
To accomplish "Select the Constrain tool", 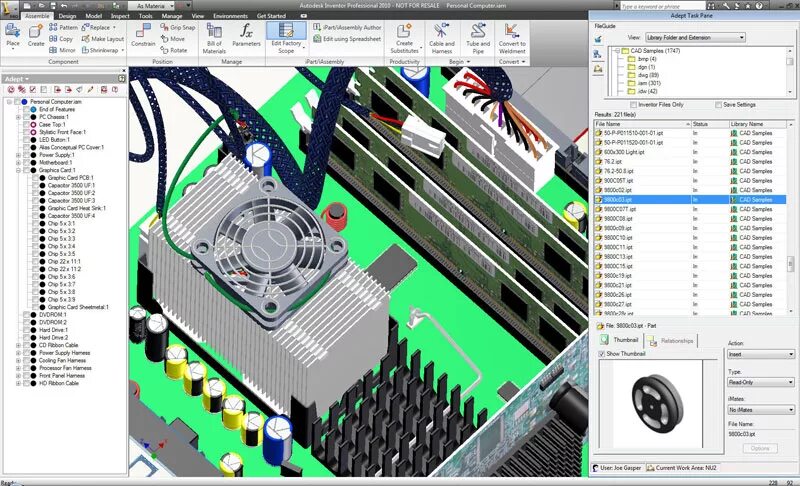I will (x=143, y=35).
